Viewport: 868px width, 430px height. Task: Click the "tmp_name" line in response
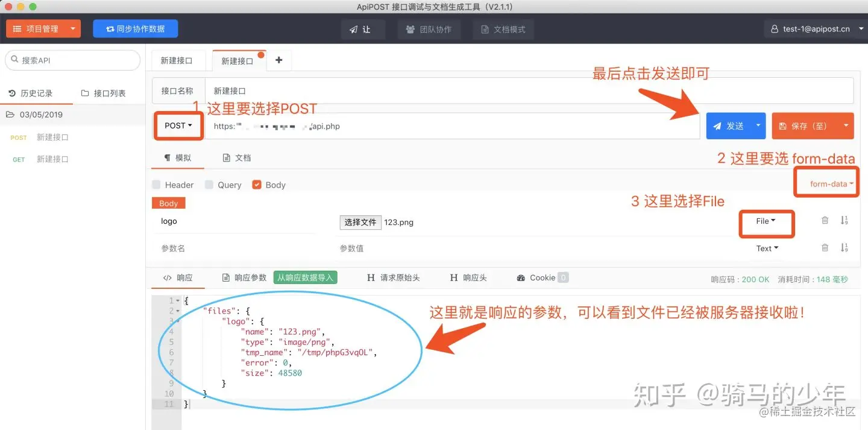(308, 352)
